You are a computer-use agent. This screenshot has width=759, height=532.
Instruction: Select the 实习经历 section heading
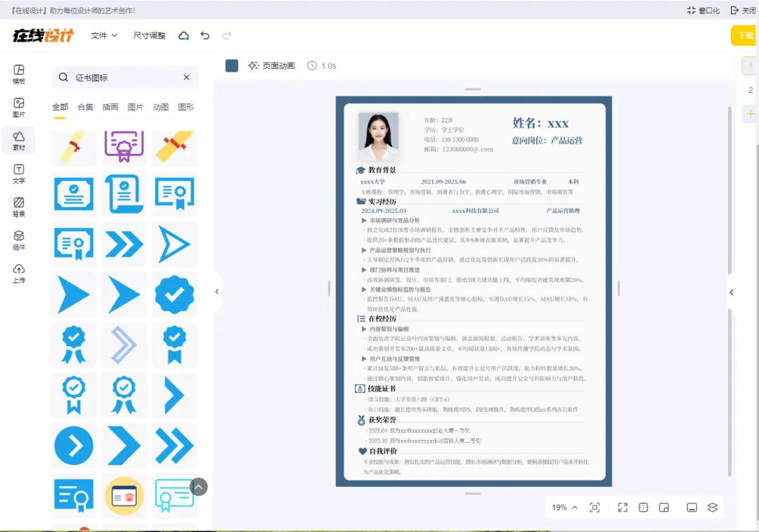[x=382, y=202]
